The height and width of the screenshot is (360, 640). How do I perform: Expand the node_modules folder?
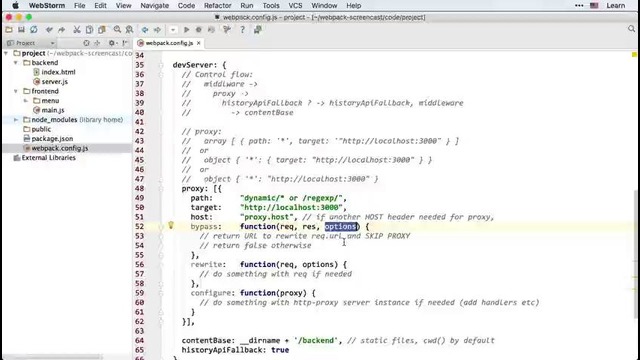[16, 120]
